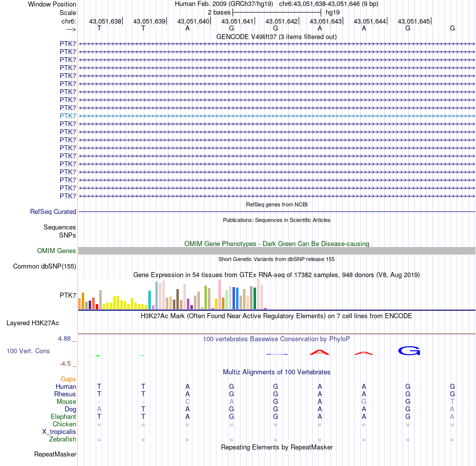Click the Elephant species label
Viewport: 476px width, 466px height.
point(63,416)
